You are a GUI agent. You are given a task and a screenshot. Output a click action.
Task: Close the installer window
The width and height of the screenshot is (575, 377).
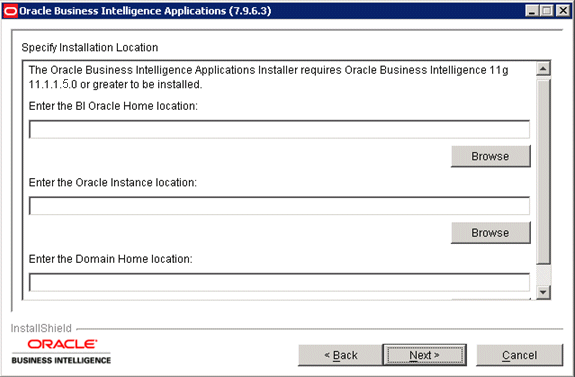pos(563,11)
